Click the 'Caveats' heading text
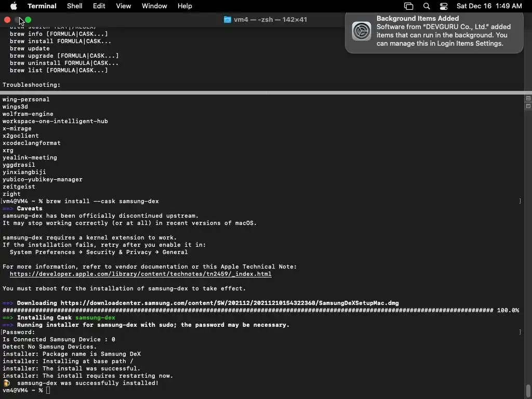 click(x=30, y=208)
